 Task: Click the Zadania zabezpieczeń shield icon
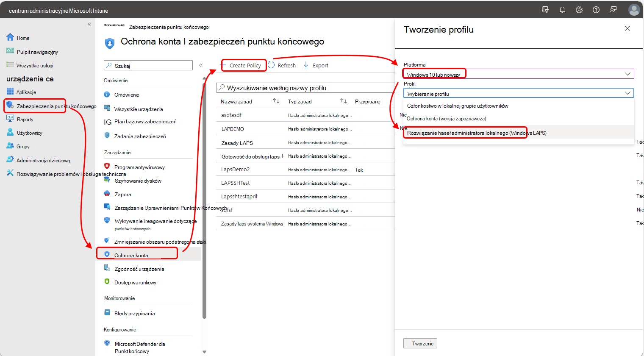click(107, 136)
